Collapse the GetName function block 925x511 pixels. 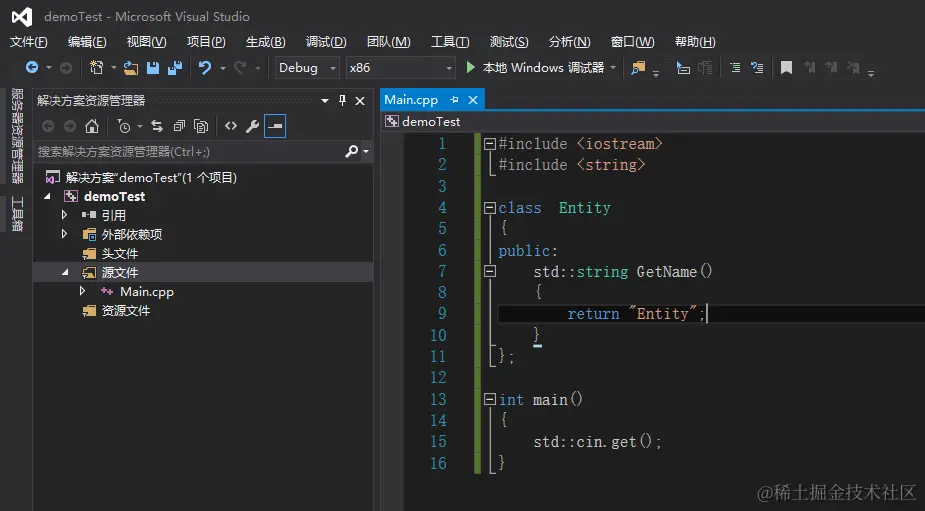(x=490, y=271)
